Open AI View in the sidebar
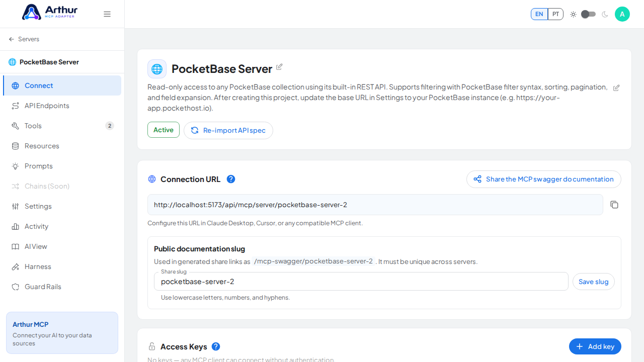The image size is (644, 362). pyautogui.click(x=62, y=246)
